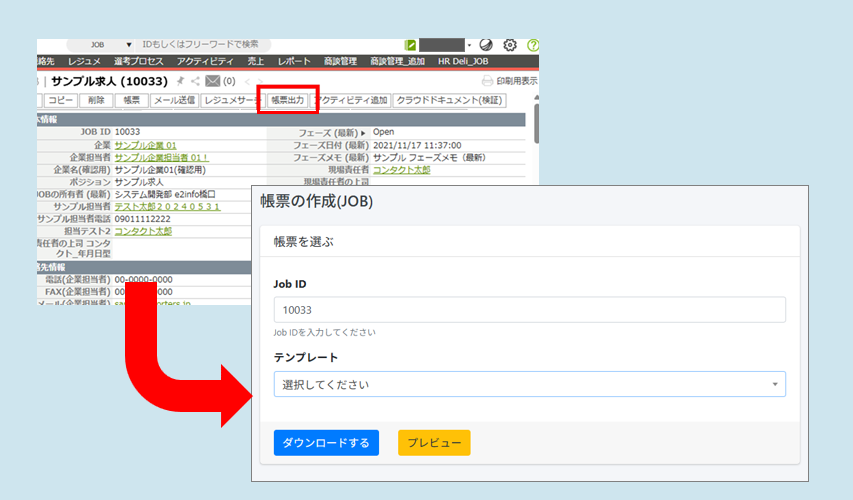This screenshot has height=500, width=853.
Task: Click the Job ID input field
Action: pos(529,310)
